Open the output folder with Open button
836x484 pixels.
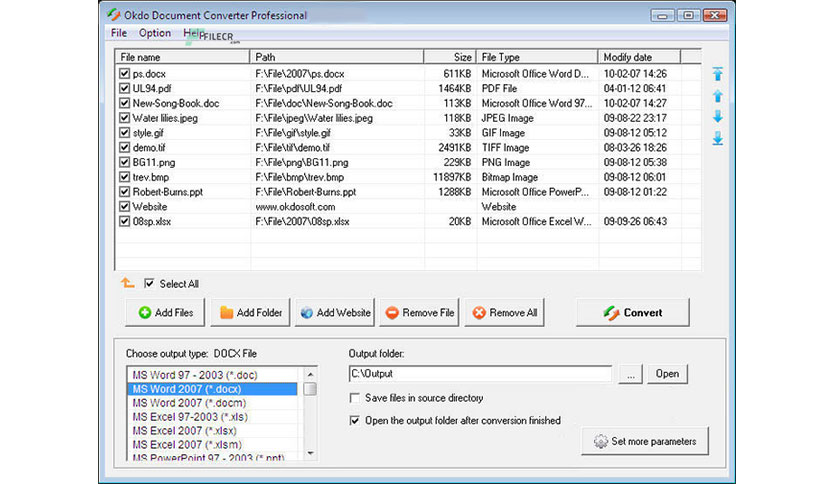668,374
